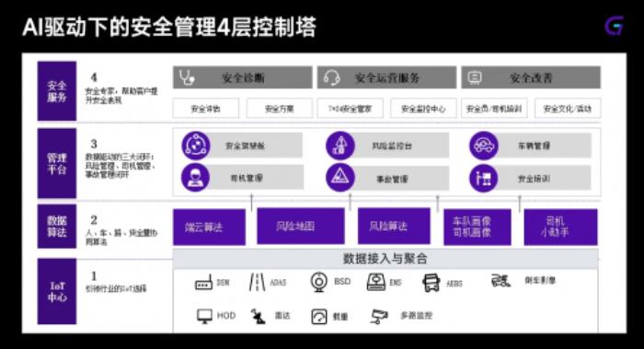This screenshot has width=644, height=349.
Task: Click the layer number 4
Action: pyautogui.click(x=94, y=77)
